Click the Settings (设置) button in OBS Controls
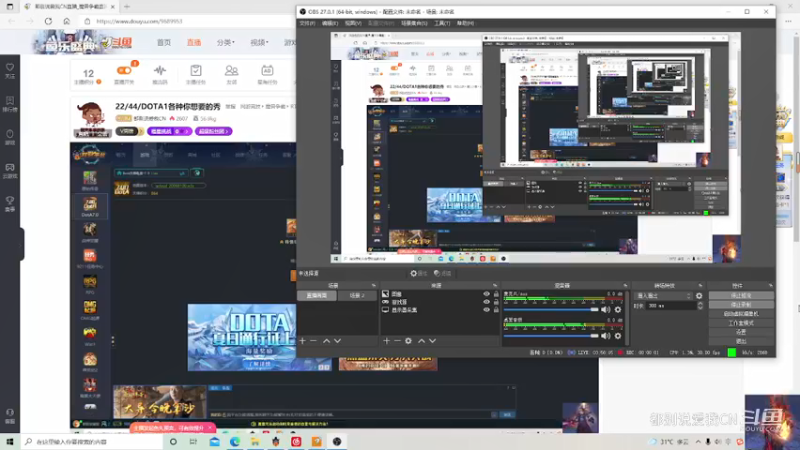 [741, 332]
